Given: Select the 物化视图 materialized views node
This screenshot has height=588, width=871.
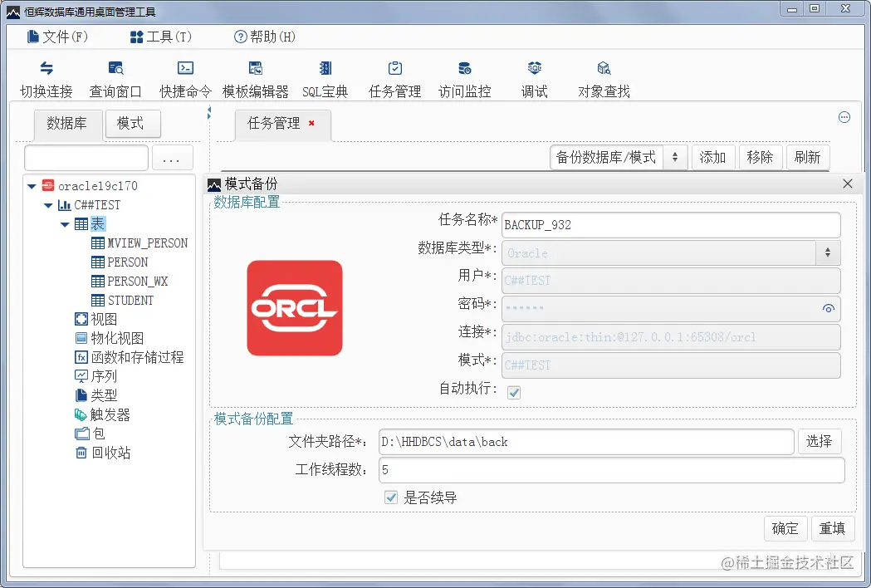Looking at the screenshot, I should (x=110, y=338).
